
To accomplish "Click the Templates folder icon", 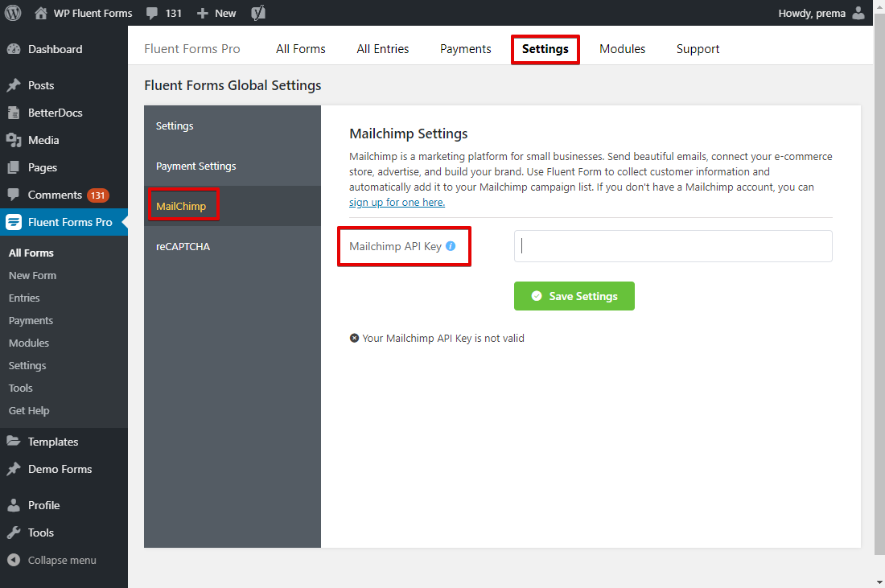I will pyautogui.click(x=14, y=442).
